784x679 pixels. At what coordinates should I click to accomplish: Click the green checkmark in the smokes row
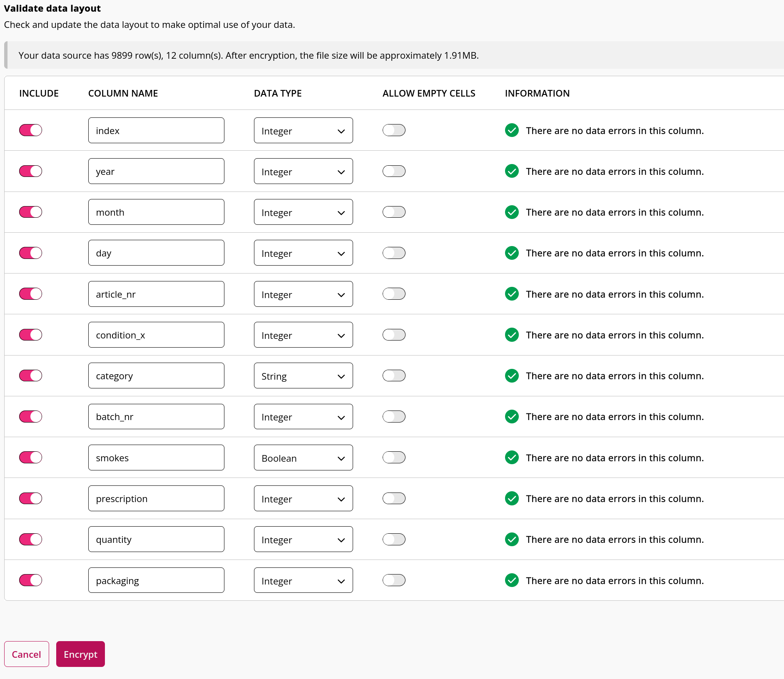pyautogui.click(x=512, y=458)
